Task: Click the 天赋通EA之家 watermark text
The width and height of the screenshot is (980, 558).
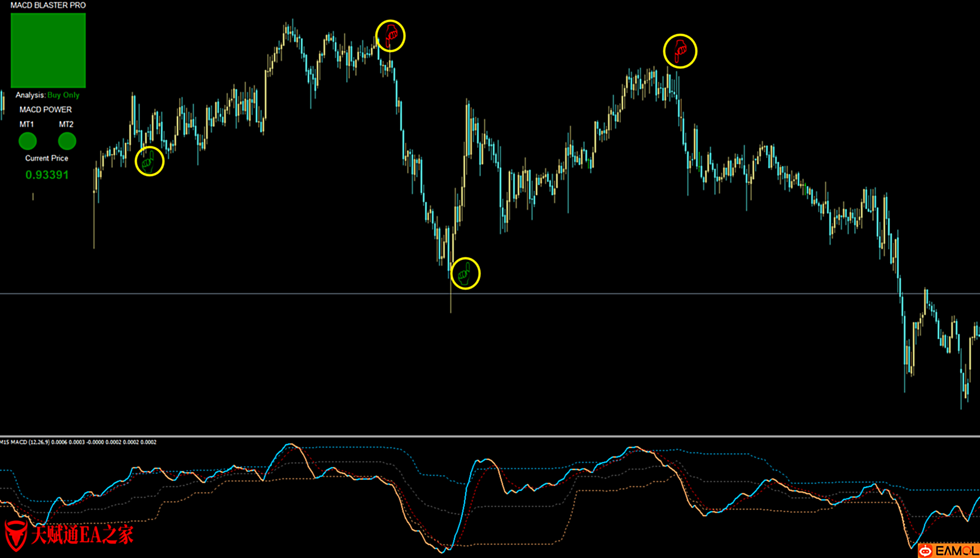Action: tap(82, 534)
